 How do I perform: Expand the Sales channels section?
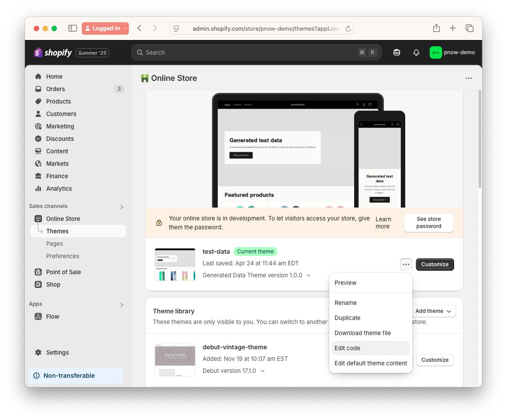pos(122,207)
